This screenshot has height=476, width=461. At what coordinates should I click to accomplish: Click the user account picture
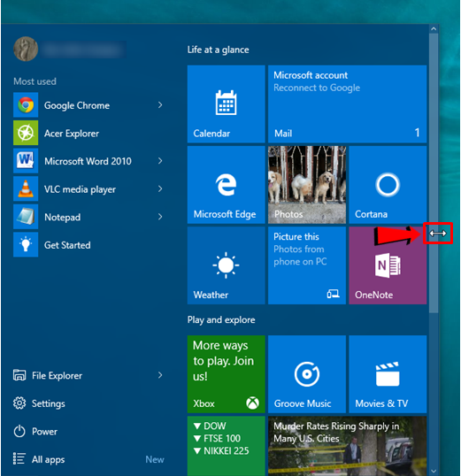point(26,49)
